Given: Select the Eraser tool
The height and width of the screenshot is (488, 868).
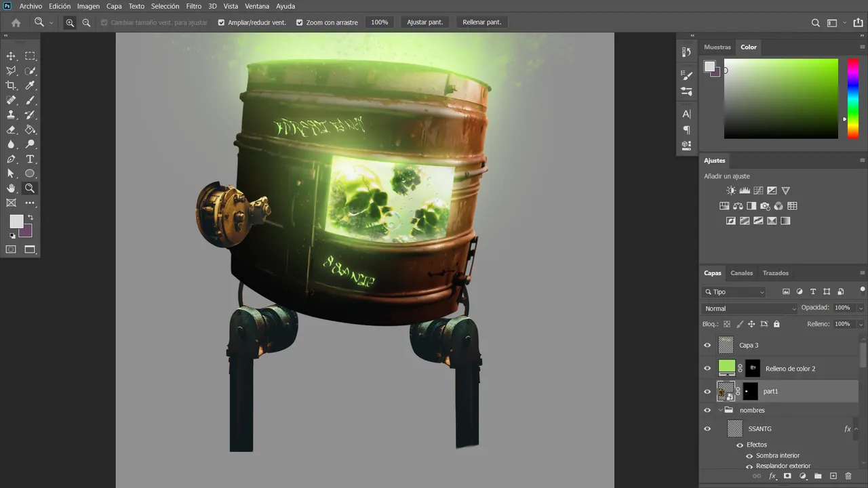Looking at the screenshot, I should (x=11, y=129).
